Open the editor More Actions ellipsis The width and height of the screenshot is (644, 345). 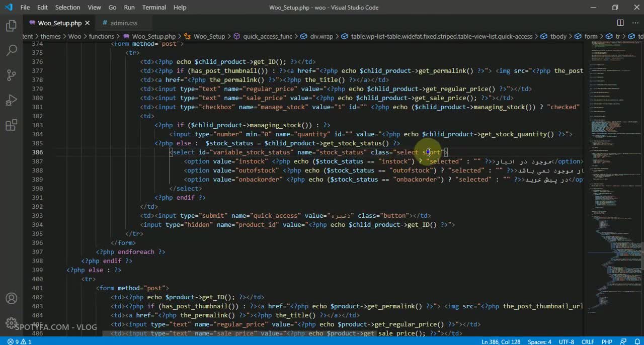tap(634, 23)
